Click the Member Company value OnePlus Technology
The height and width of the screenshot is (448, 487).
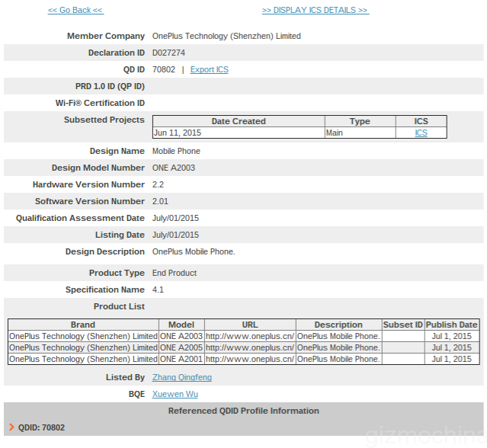click(x=226, y=36)
